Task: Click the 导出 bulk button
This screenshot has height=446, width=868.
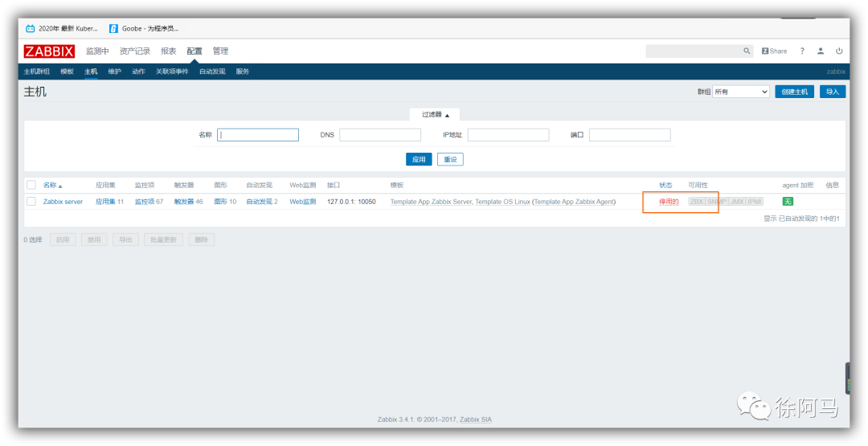Action: (x=125, y=239)
